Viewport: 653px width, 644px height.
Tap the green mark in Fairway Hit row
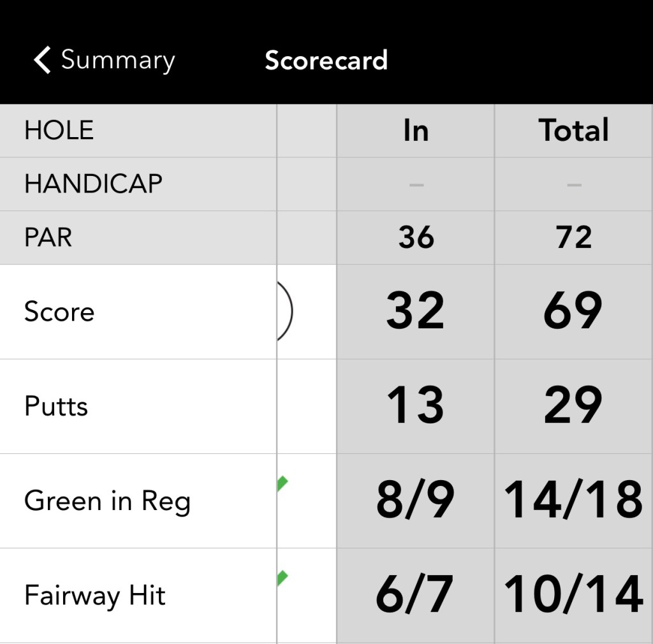click(282, 579)
